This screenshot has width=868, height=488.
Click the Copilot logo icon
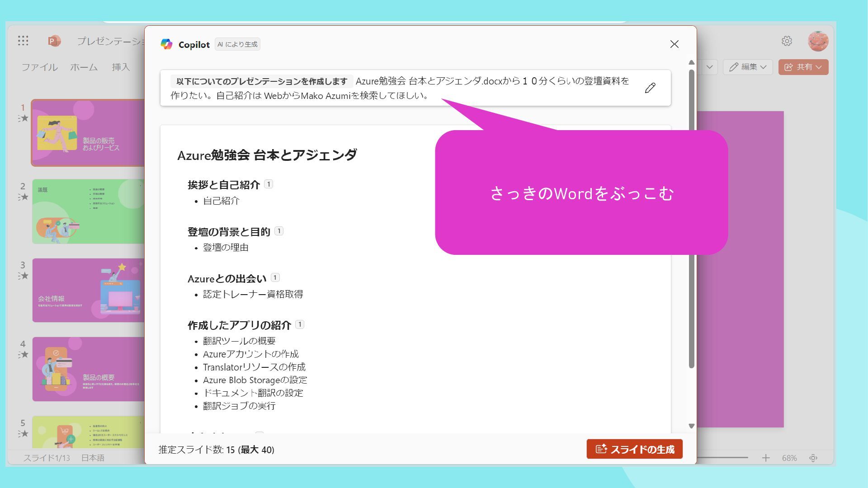(166, 44)
